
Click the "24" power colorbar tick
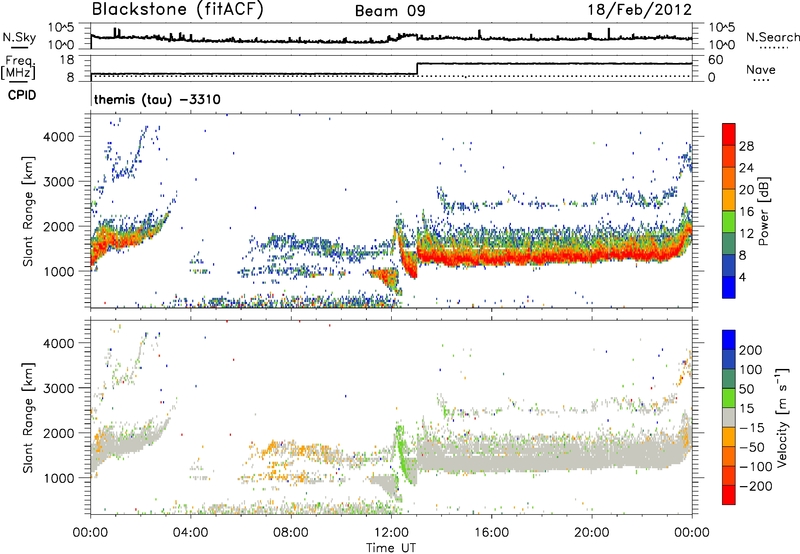746,168
